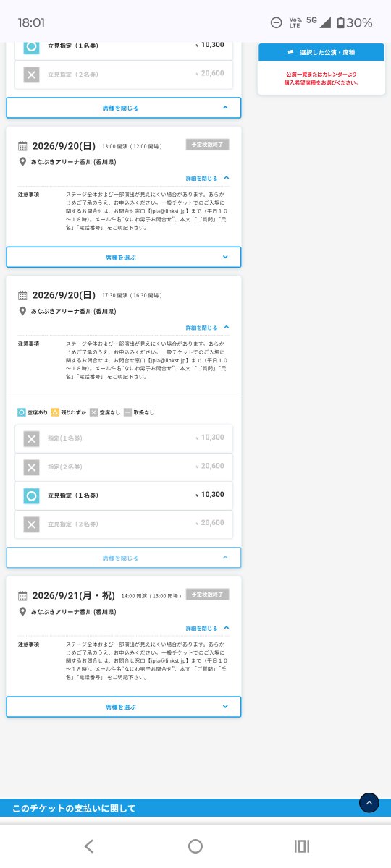Expand 席種を選ぶ for the 2026/9/21 performance
The height and width of the screenshot is (868, 391).
tap(124, 707)
